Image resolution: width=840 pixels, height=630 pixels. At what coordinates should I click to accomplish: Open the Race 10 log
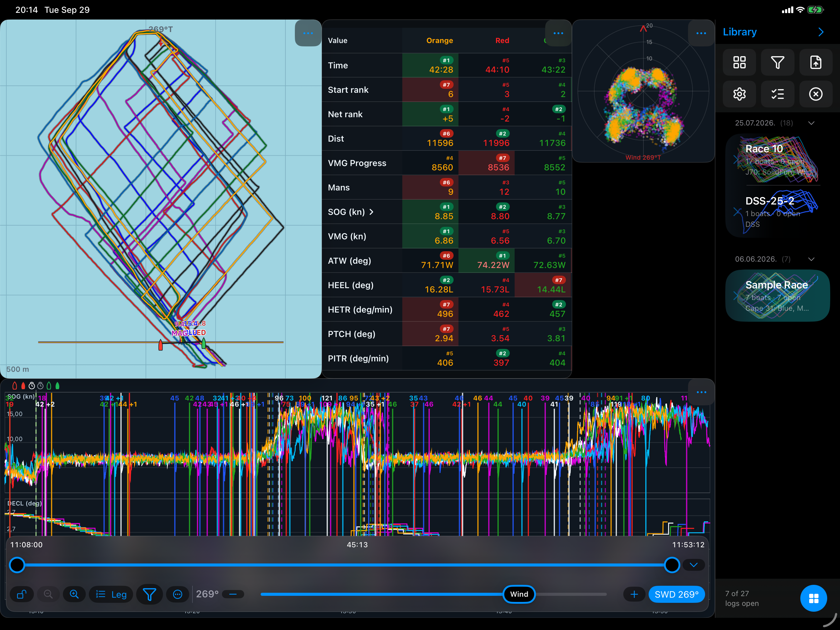click(x=777, y=160)
